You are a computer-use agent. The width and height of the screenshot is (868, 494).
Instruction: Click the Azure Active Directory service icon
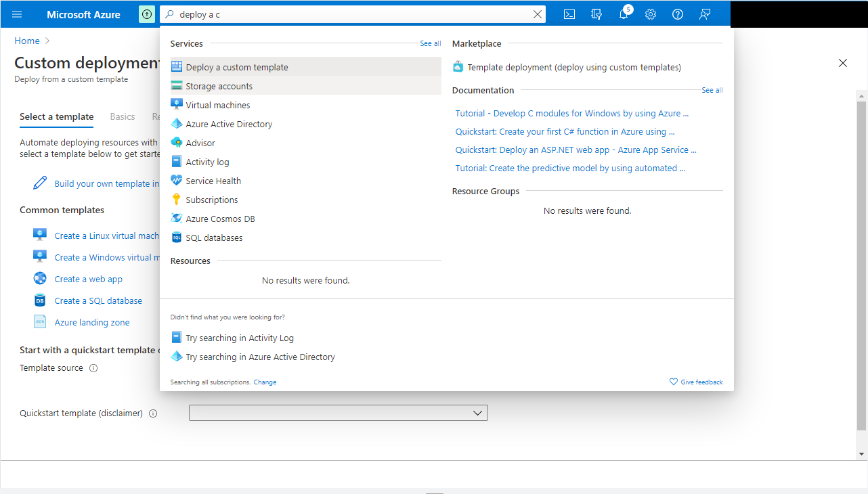point(177,124)
